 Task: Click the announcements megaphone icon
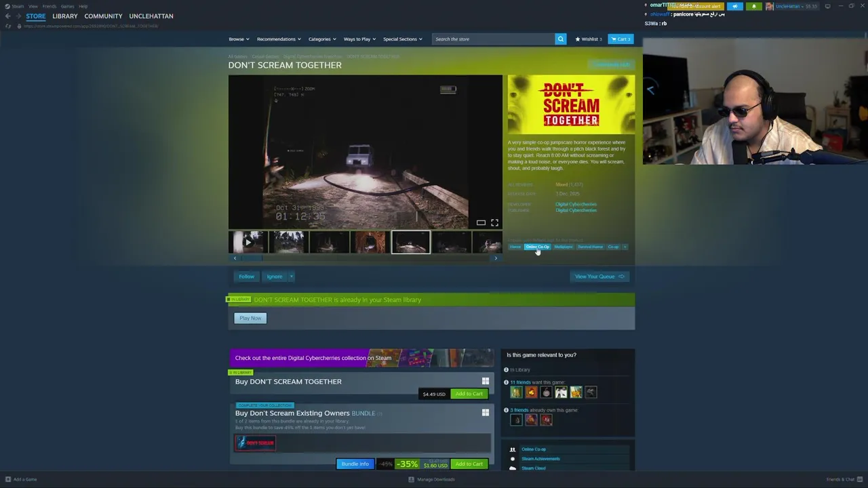735,6
